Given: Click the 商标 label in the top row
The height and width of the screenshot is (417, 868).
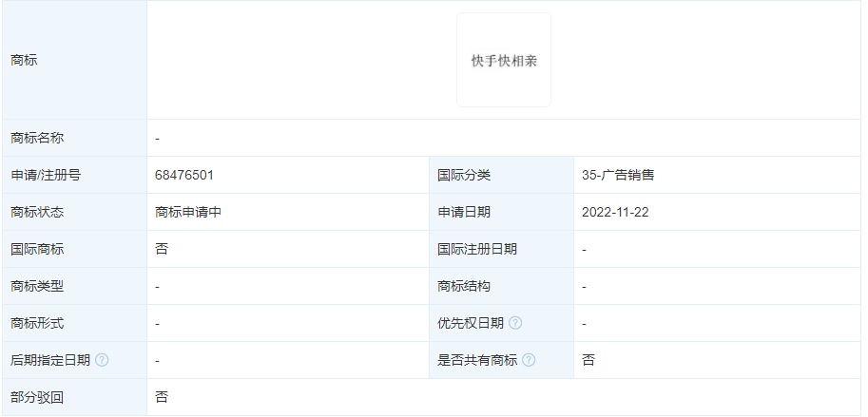Looking at the screenshot, I should 24,60.
